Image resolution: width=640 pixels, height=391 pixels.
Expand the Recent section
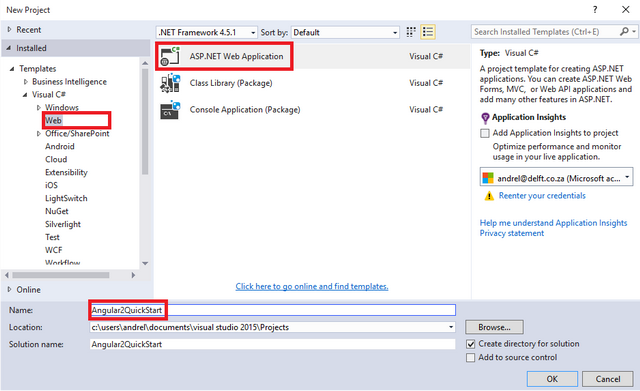pyautogui.click(x=9, y=29)
